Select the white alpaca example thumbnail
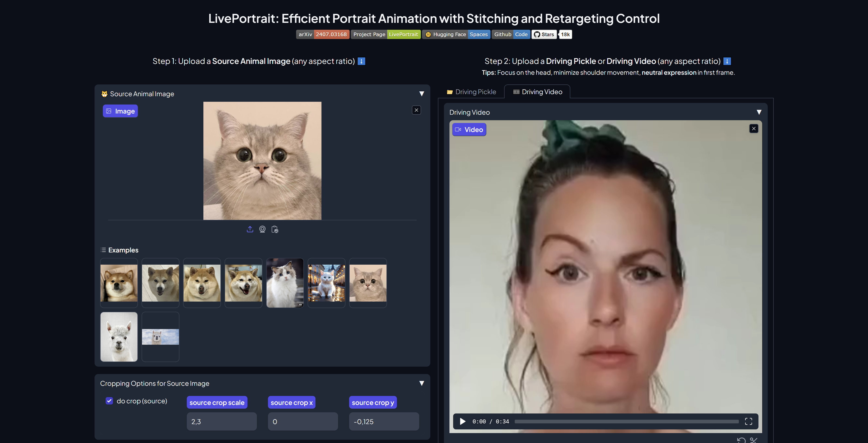This screenshot has width=868, height=443. tap(119, 337)
